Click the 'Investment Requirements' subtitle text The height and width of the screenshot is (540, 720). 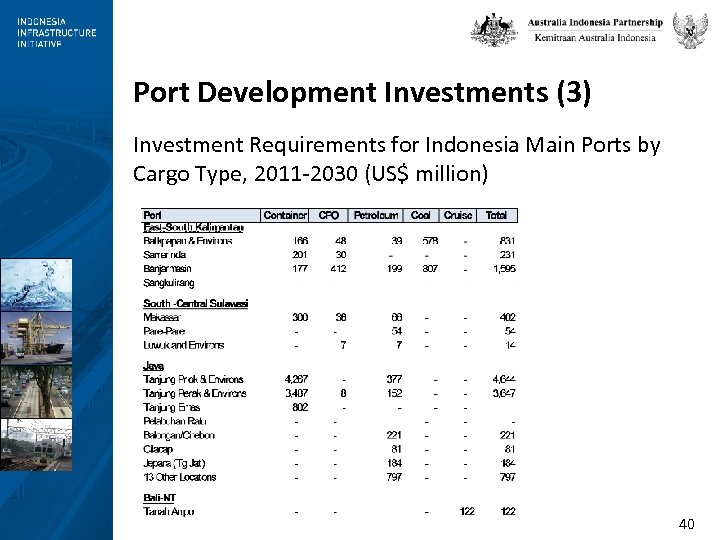tap(397, 159)
